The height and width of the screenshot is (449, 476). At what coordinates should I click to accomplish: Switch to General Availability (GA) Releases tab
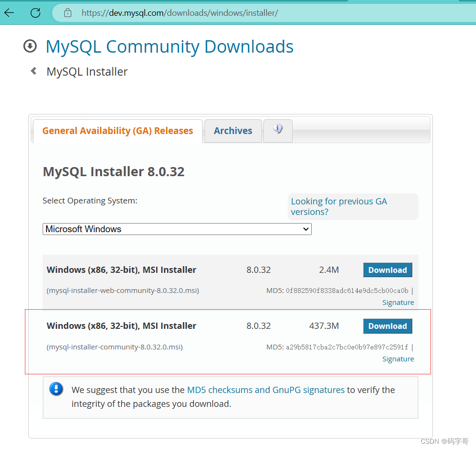[118, 131]
